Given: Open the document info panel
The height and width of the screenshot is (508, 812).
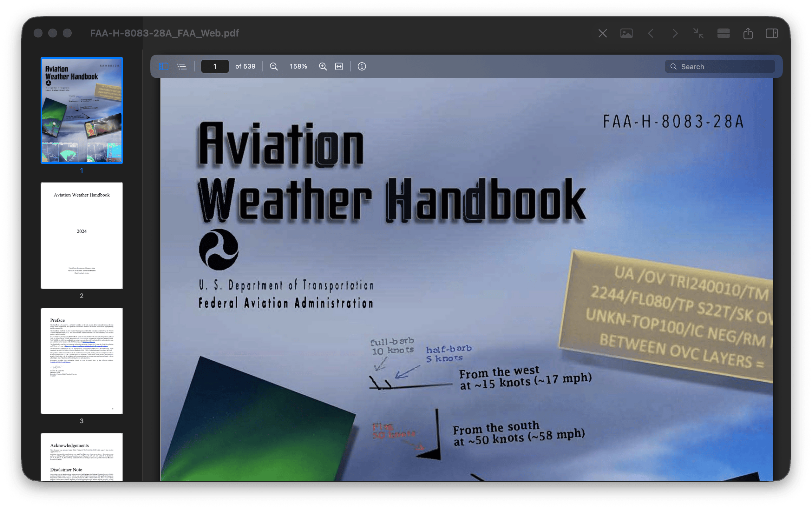Looking at the screenshot, I should point(362,67).
